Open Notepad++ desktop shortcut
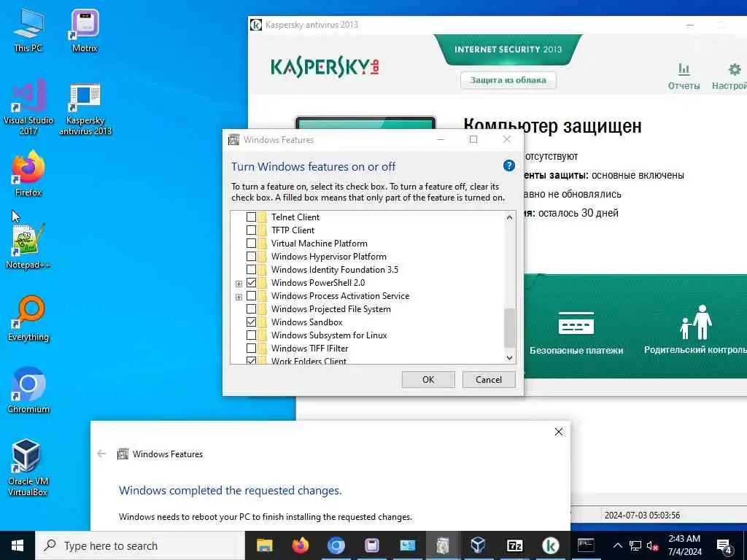The image size is (747, 560). pyautogui.click(x=28, y=246)
